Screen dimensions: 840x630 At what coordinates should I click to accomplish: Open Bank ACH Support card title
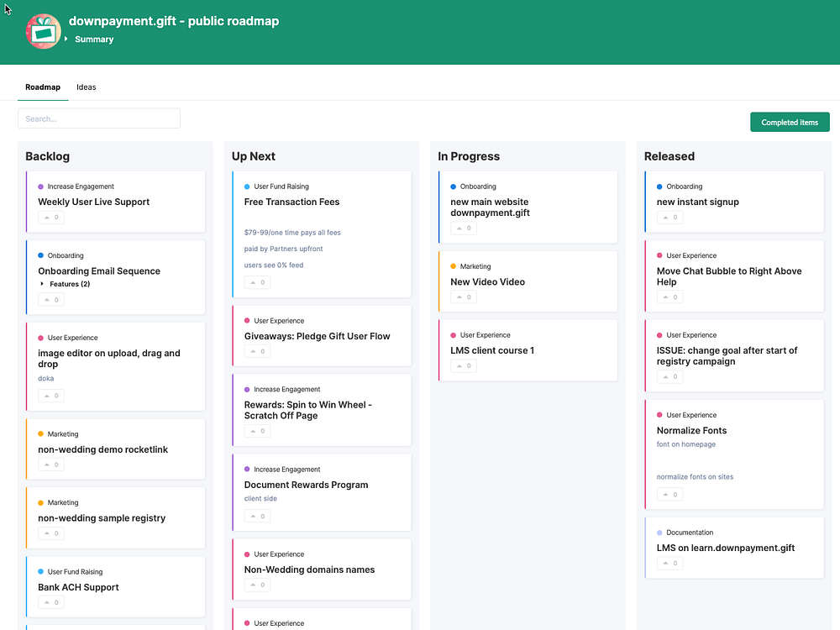coord(78,587)
